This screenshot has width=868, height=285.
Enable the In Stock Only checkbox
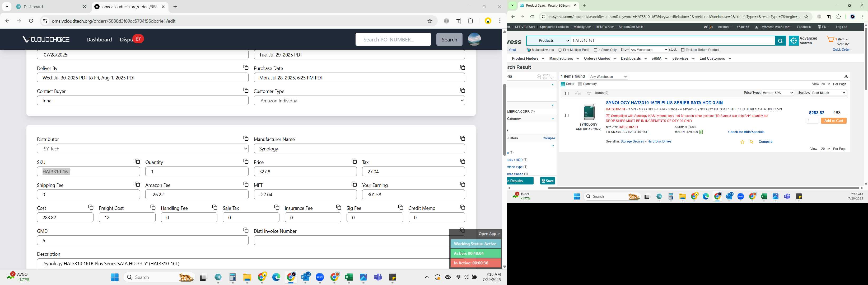point(595,50)
